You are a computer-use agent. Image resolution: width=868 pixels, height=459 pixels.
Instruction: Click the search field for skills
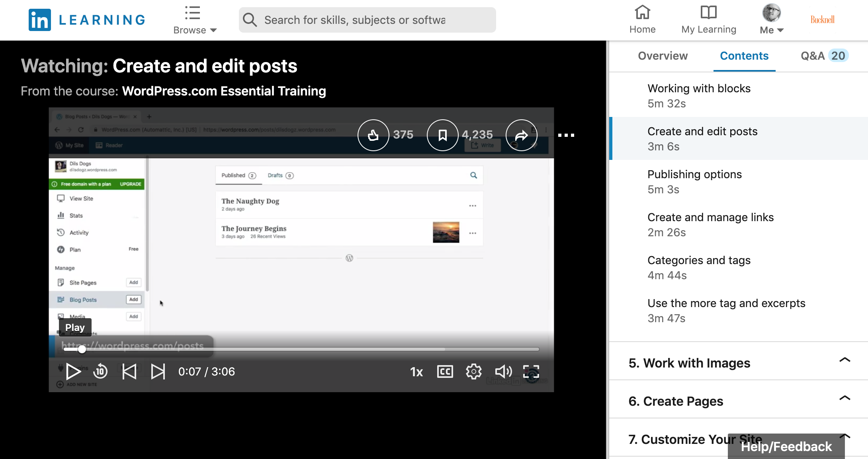point(367,20)
